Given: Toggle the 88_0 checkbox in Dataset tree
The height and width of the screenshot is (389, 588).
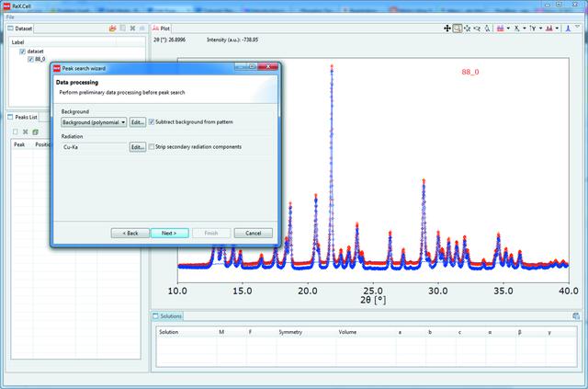Looking at the screenshot, I should click(x=30, y=60).
